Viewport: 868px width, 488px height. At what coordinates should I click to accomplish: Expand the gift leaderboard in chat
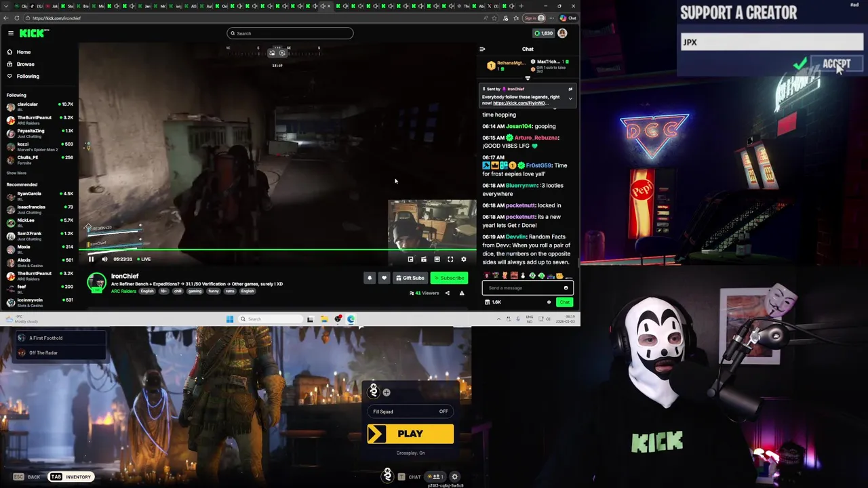pyautogui.click(x=528, y=78)
